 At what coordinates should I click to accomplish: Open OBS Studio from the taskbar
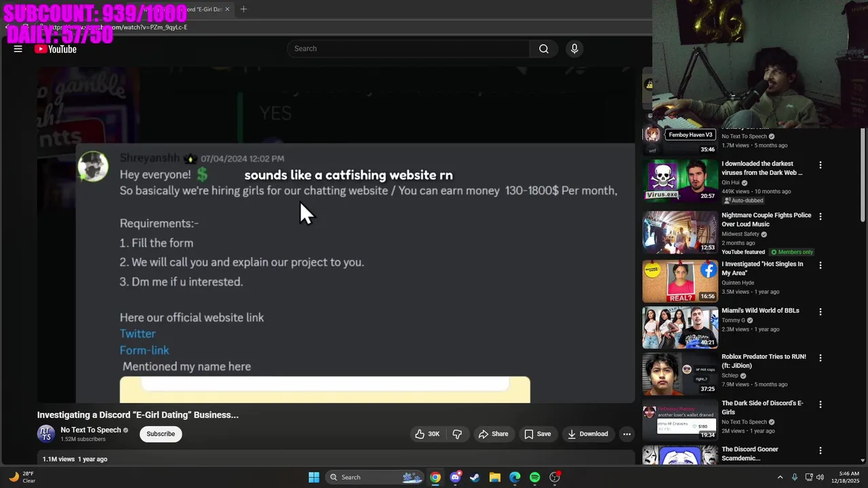click(x=555, y=477)
